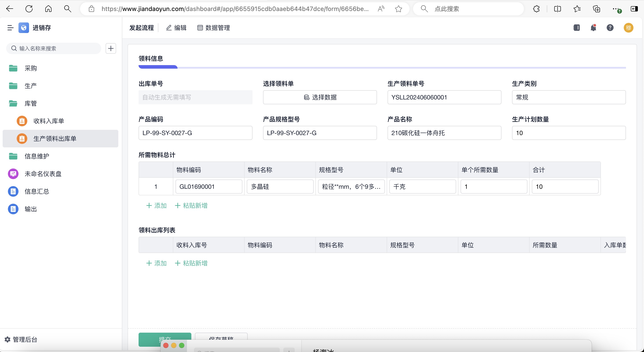Click the 出库单号 auto-generated field
This screenshot has width=644, height=352.
click(x=195, y=97)
